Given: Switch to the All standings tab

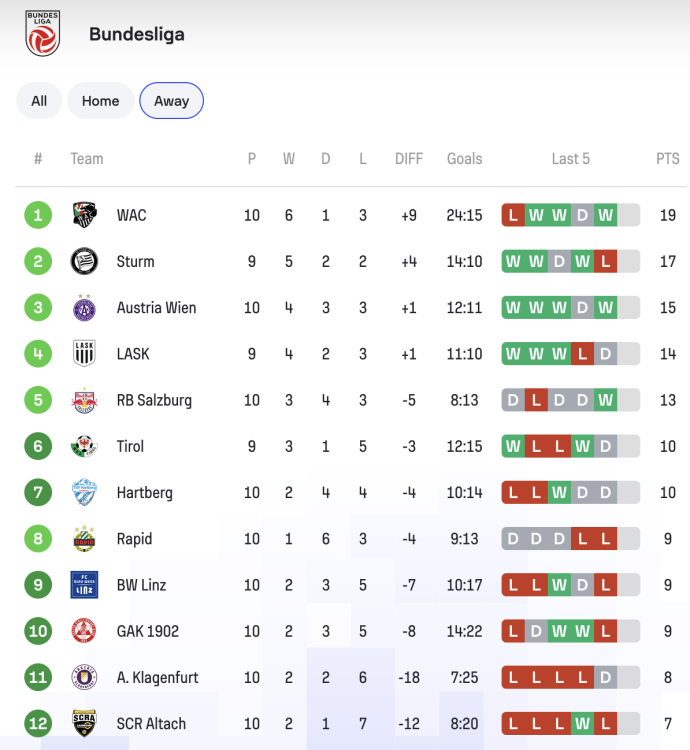Looking at the screenshot, I should click(x=39, y=101).
